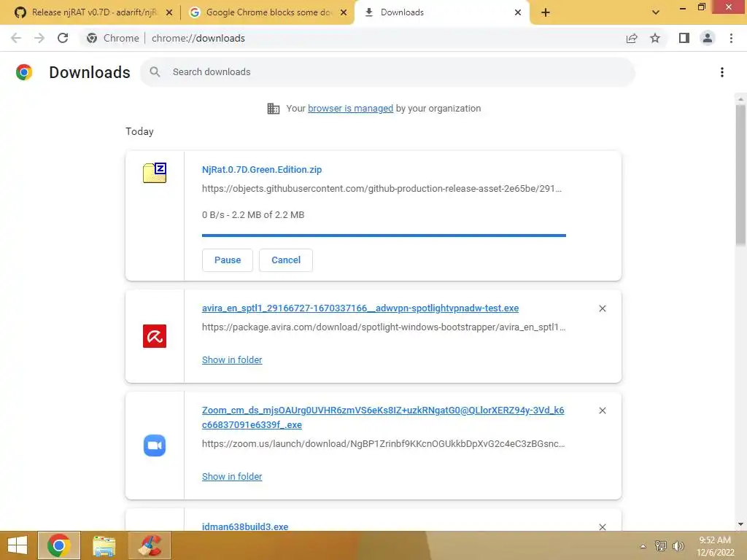Viewport: 747px width, 560px height.
Task: Click the site info Chrome icon
Action: point(92,38)
